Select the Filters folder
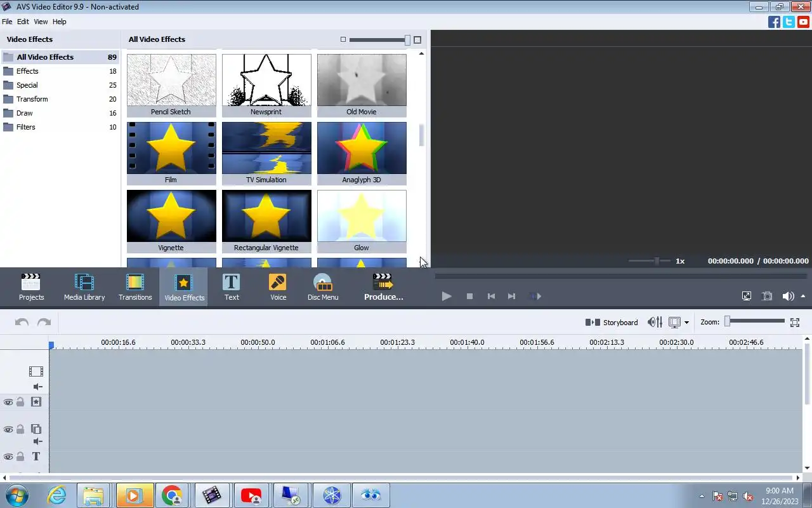This screenshot has width=812, height=508. (x=60, y=127)
